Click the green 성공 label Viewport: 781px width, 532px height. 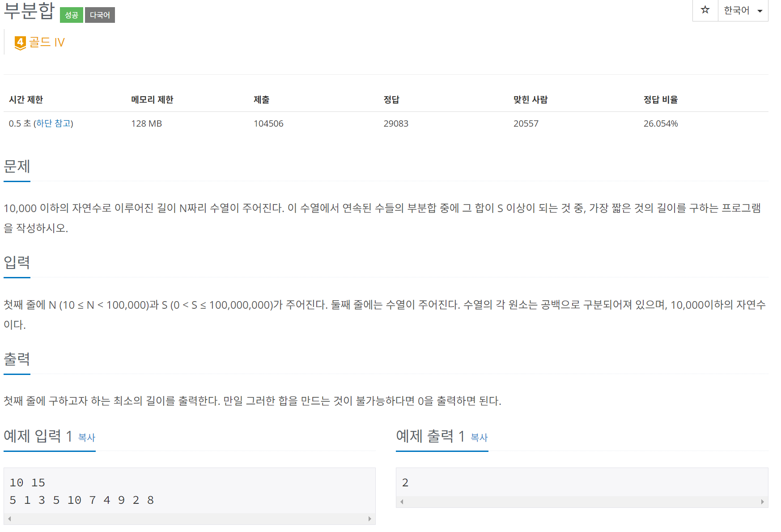[72, 15]
